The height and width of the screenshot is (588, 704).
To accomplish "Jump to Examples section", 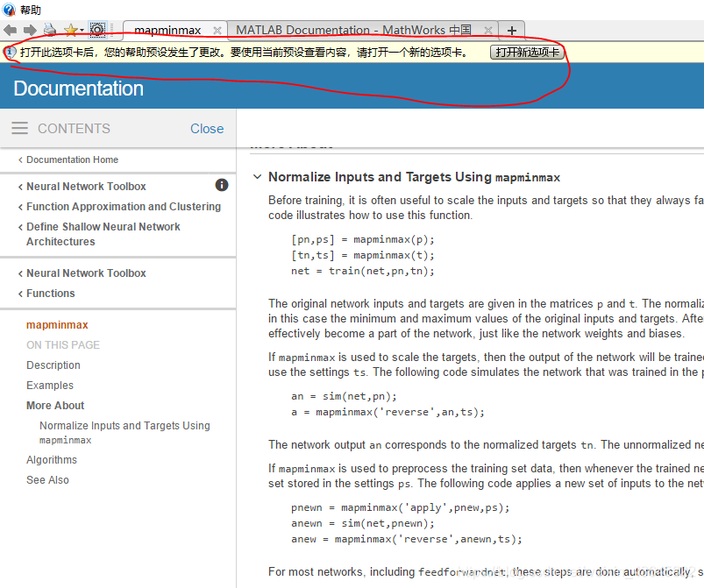I will click(50, 386).
